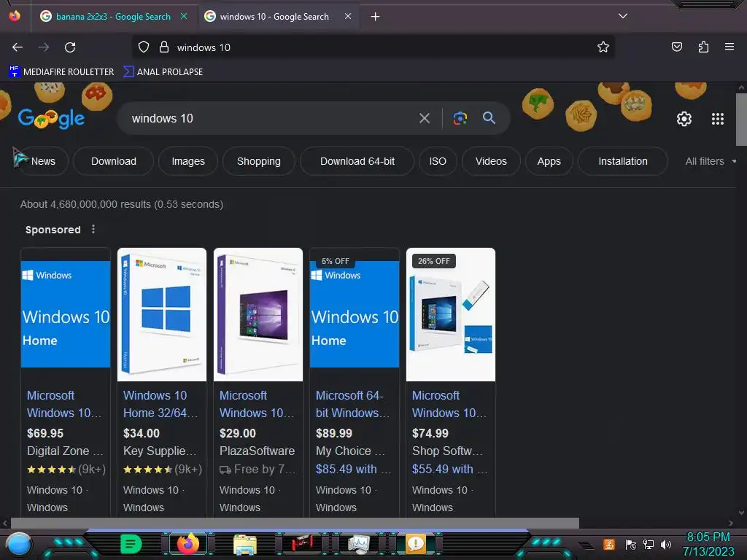Open the $34.00 Windows box thumbnail
This screenshot has height=560, width=747.
click(162, 314)
